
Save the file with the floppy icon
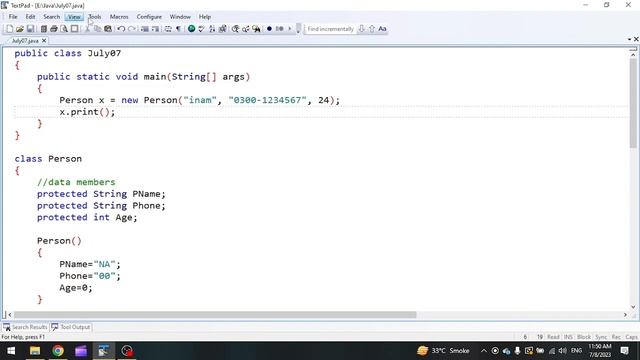30,29
